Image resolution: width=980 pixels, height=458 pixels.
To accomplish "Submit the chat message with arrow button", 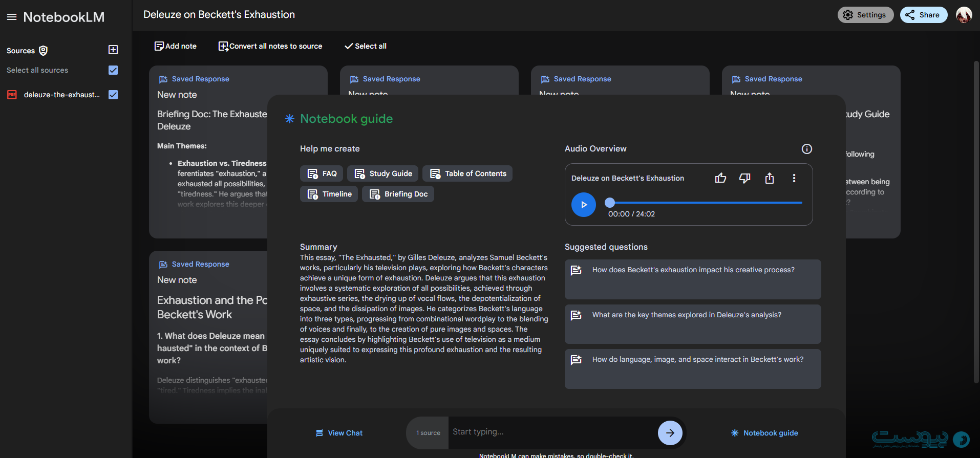I will click(670, 433).
